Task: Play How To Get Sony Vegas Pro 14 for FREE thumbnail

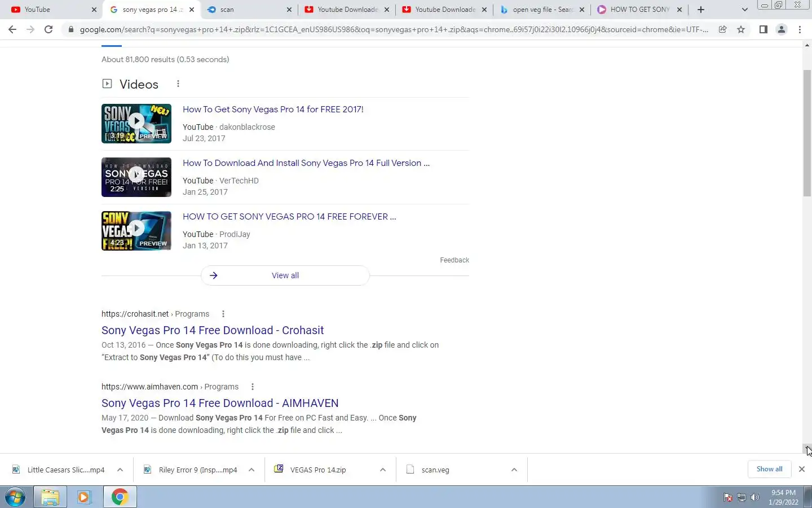Action: [136, 124]
